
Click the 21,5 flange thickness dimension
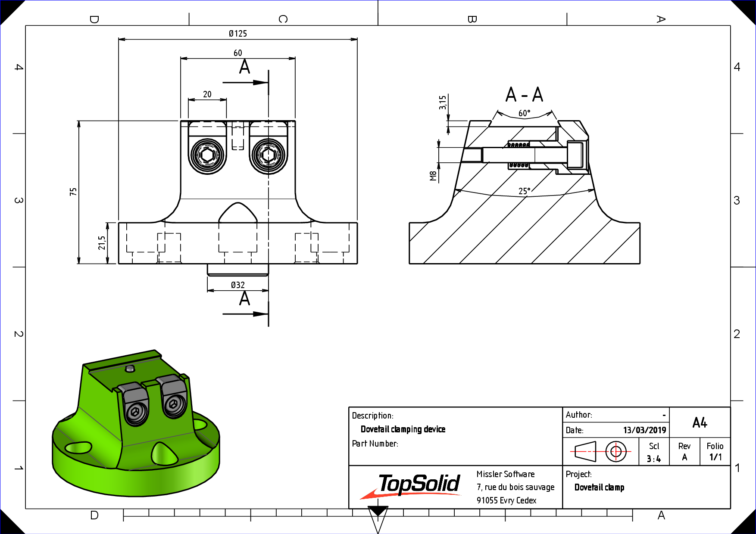coord(102,243)
